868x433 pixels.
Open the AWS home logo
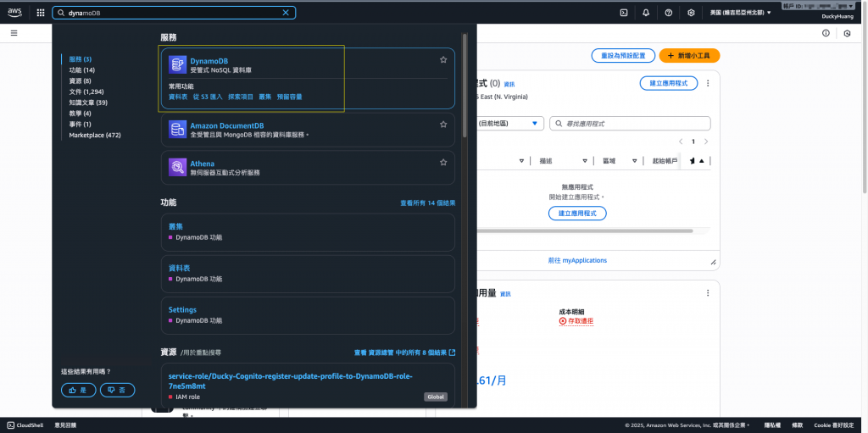tap(14, 12)
